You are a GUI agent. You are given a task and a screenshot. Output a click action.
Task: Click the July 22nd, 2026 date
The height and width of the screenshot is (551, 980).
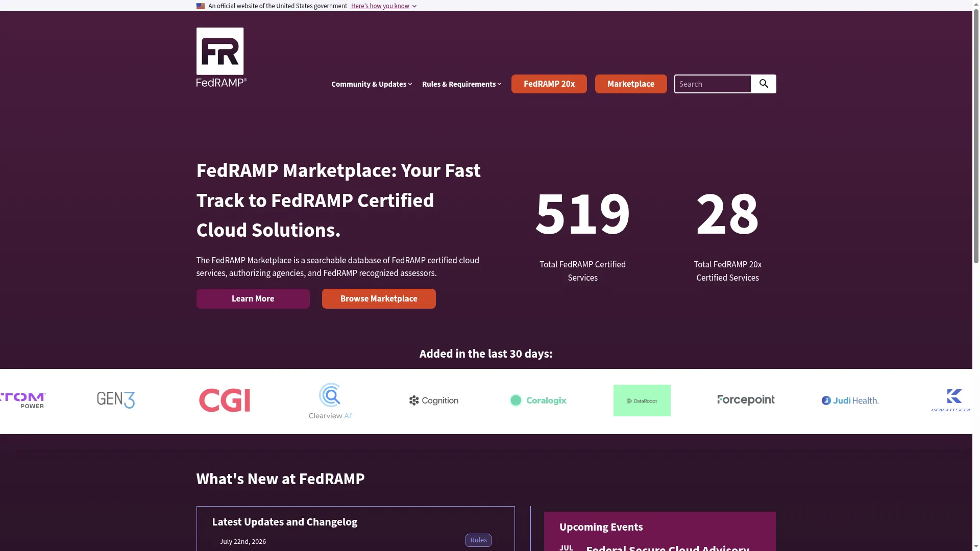[x=243, y=541]
